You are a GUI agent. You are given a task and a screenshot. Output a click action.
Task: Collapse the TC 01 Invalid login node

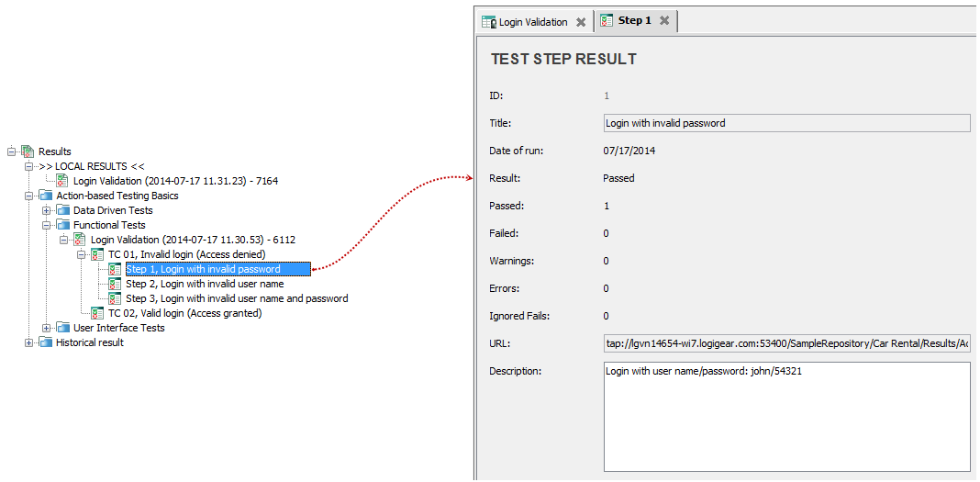82,254
